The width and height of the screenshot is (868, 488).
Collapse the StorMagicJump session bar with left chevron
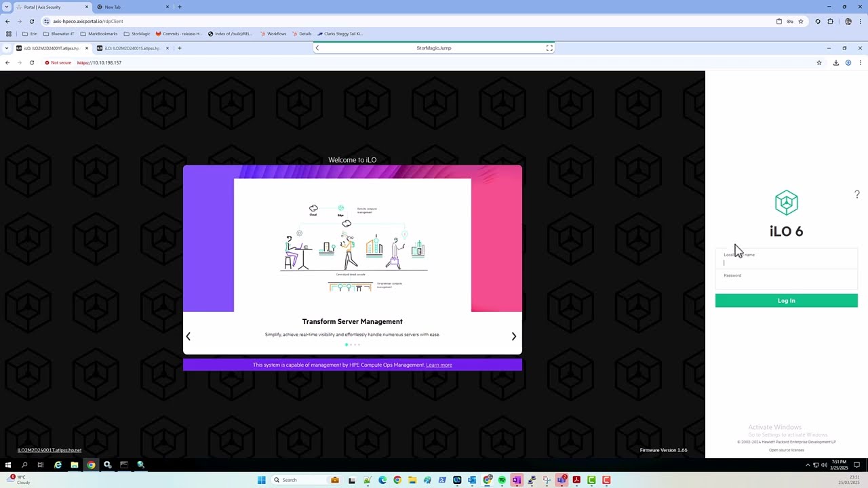pos(317,48)
